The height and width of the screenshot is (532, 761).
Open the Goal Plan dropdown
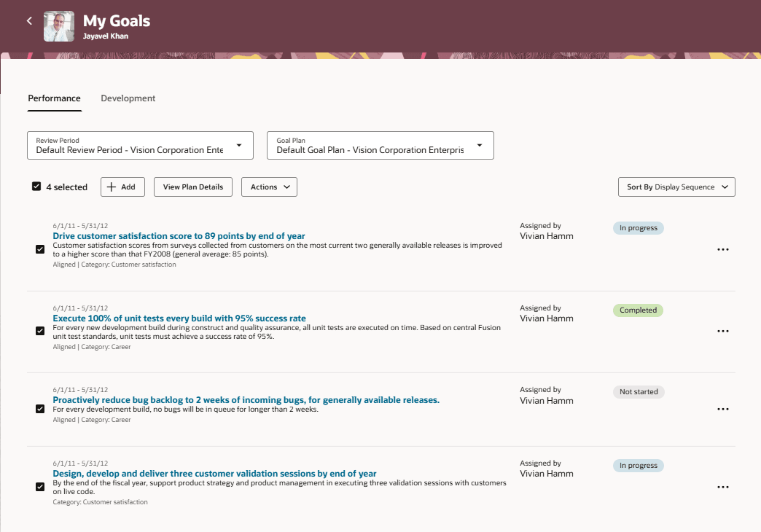[480, 145]
